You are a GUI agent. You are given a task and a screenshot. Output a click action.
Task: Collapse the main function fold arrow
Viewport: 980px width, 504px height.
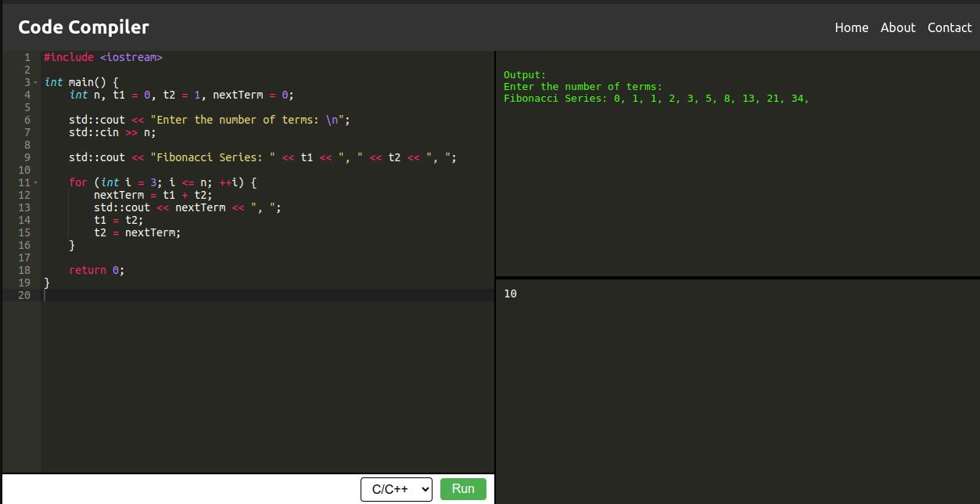pos(36,82)
